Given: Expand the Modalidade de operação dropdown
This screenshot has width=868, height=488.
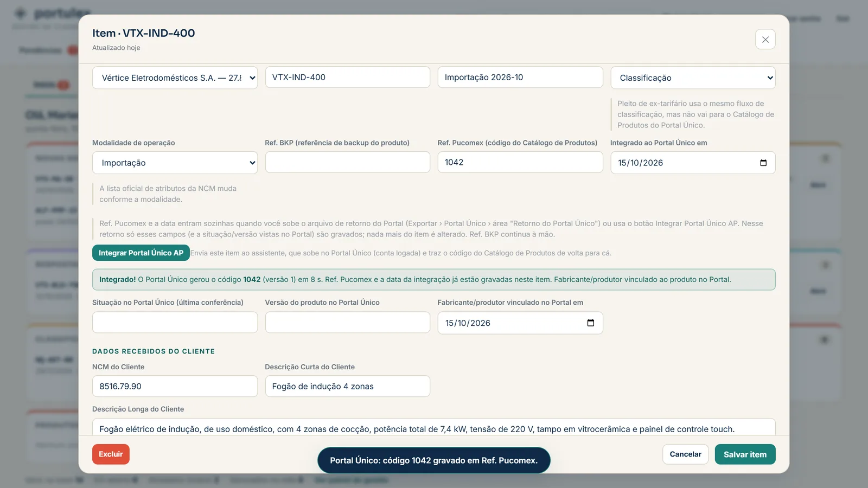Looking at the screenshot, I should pos(175,163).
